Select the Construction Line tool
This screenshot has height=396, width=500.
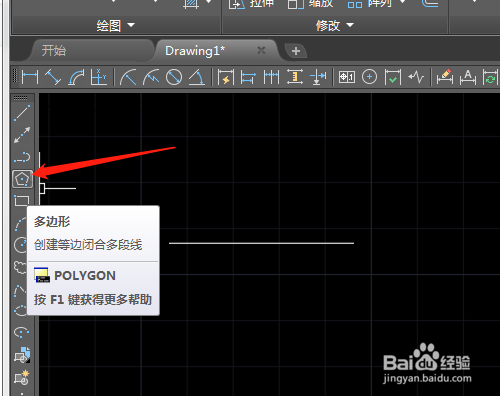(22, 135)
